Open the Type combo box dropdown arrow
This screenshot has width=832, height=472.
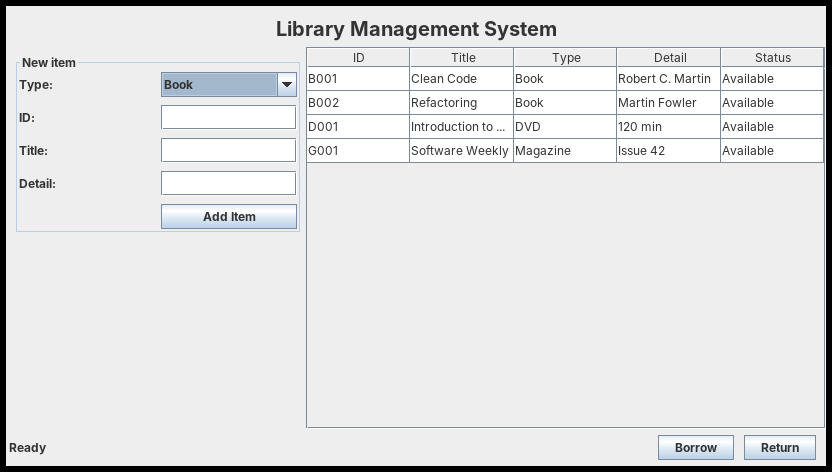pyautogui.click(x=287, y=84)
